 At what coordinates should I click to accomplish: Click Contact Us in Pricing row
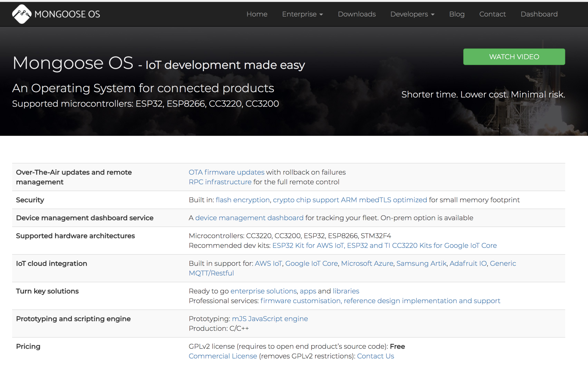point(375,356)
